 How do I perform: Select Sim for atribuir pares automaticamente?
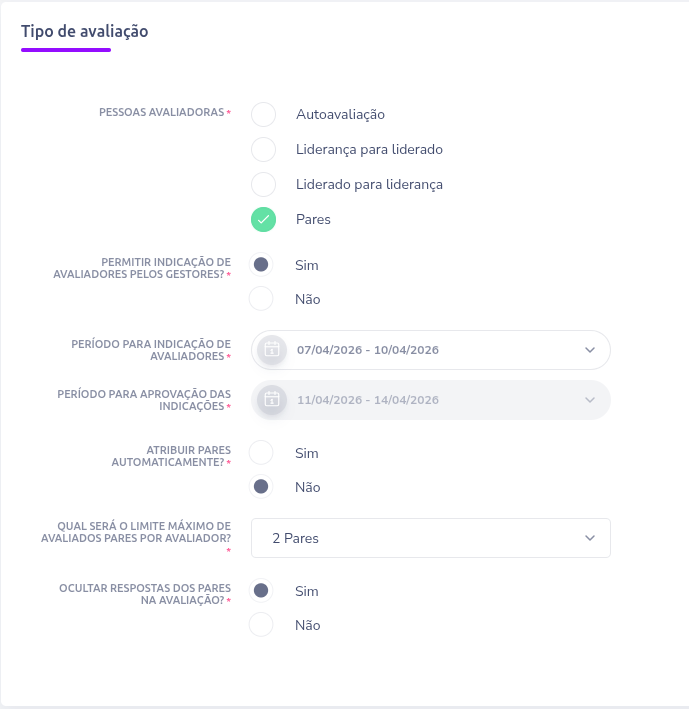click(x=261, y=453)
